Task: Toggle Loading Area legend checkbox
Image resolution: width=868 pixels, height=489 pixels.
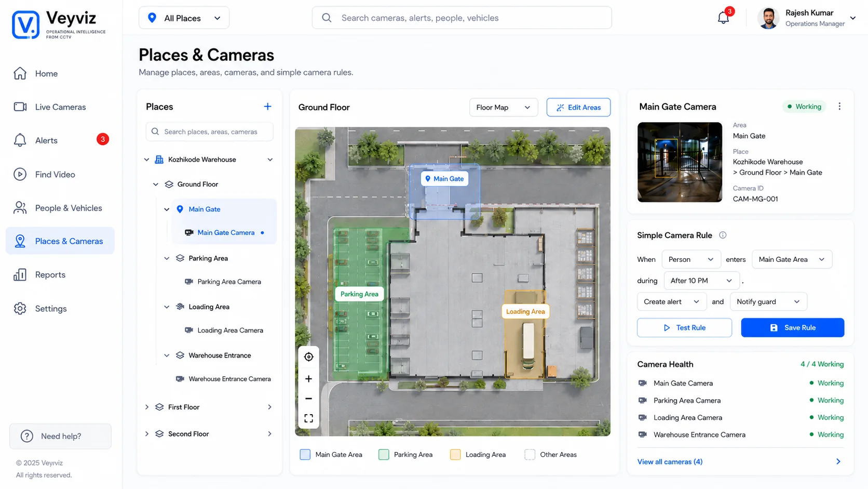Action: 455,455
